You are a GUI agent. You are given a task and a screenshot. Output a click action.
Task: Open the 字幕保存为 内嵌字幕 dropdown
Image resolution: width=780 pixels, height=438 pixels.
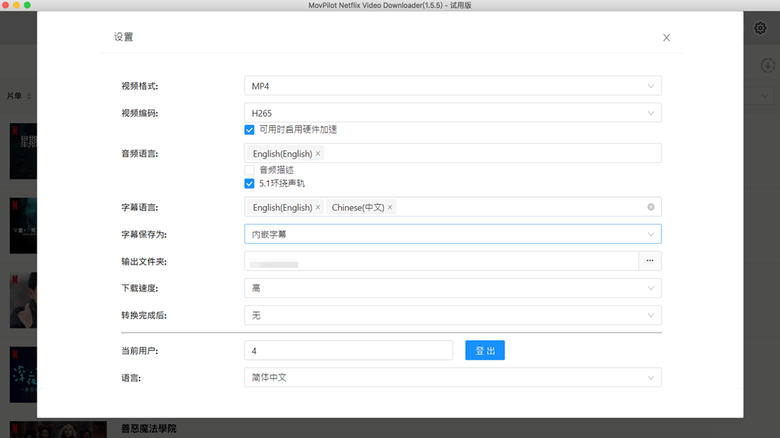453,234
